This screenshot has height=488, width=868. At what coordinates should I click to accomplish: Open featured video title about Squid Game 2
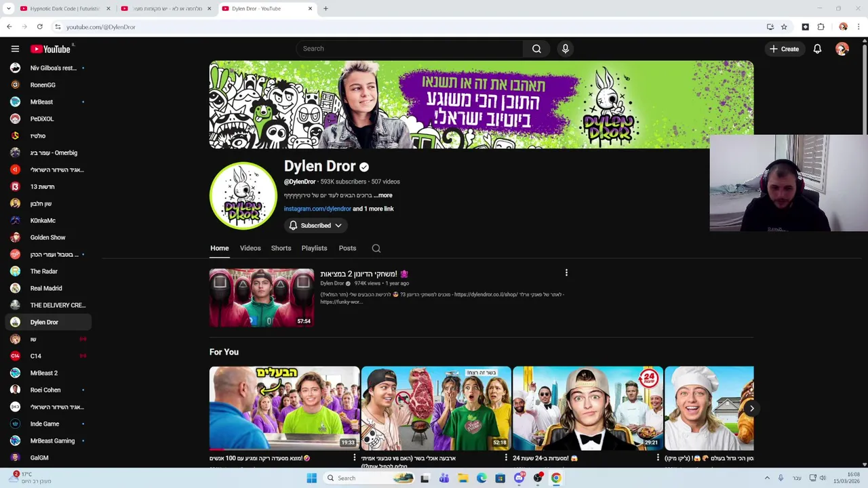click(x=364, y=274)
